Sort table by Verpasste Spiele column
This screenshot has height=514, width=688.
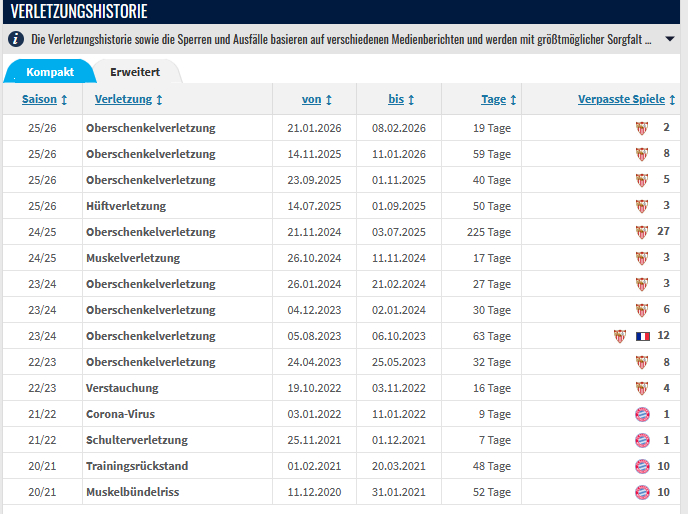click(x=621, y=99)
